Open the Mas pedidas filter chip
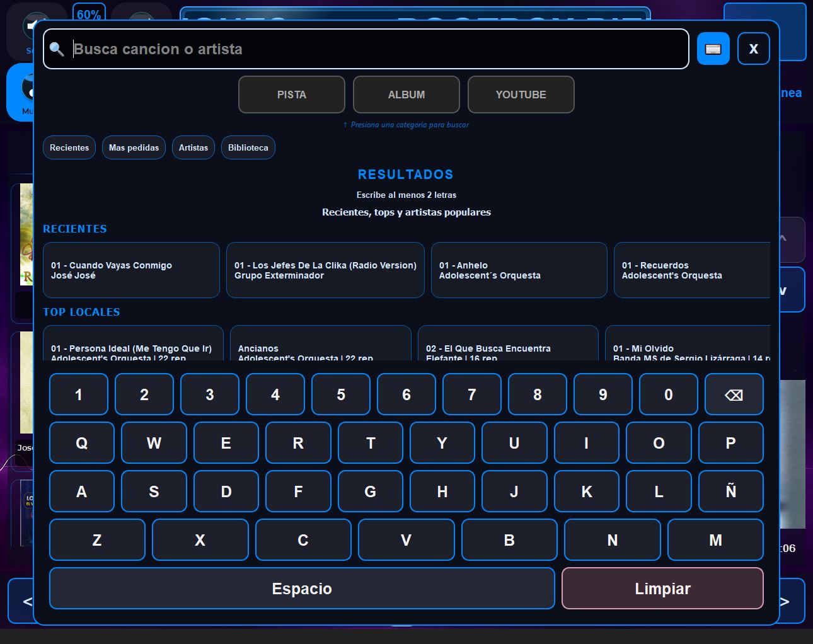The image size is (813, 644). click(134, 147)
